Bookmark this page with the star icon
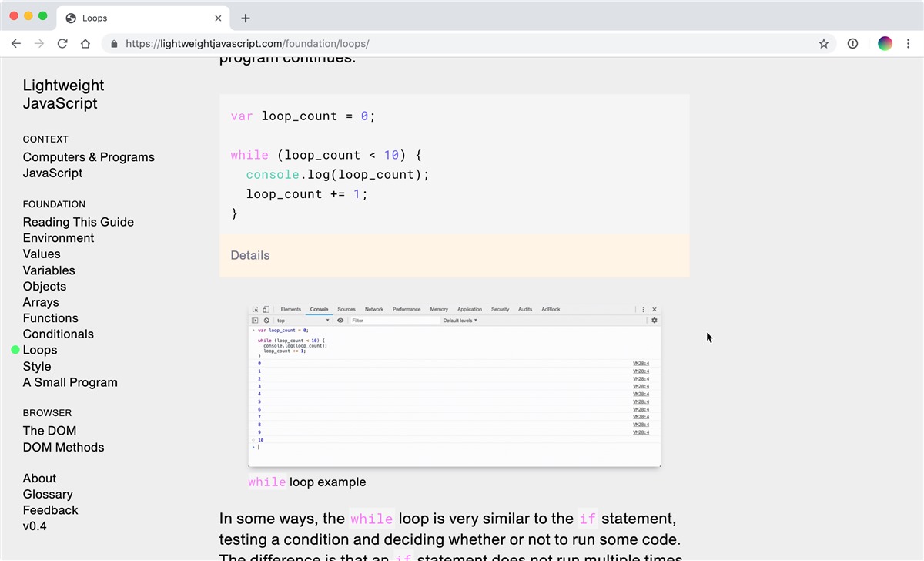This screenshot has height=561, width=924. click(x=824, y=44)
